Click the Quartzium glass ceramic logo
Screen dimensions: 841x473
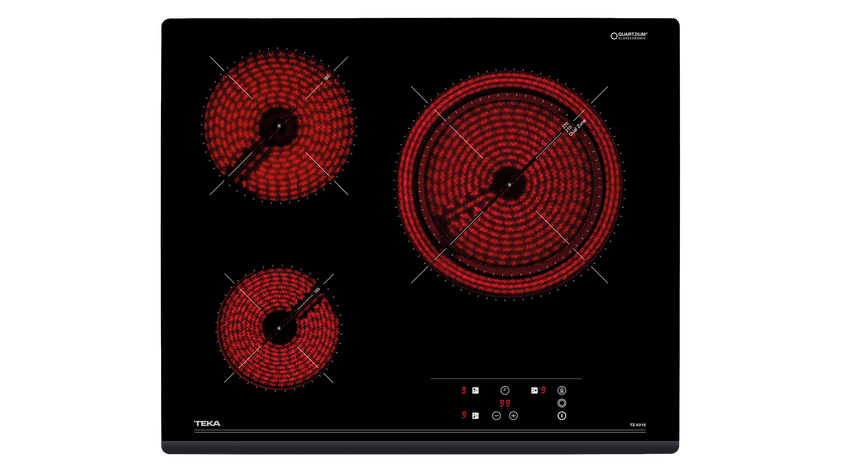click(630, 36)
